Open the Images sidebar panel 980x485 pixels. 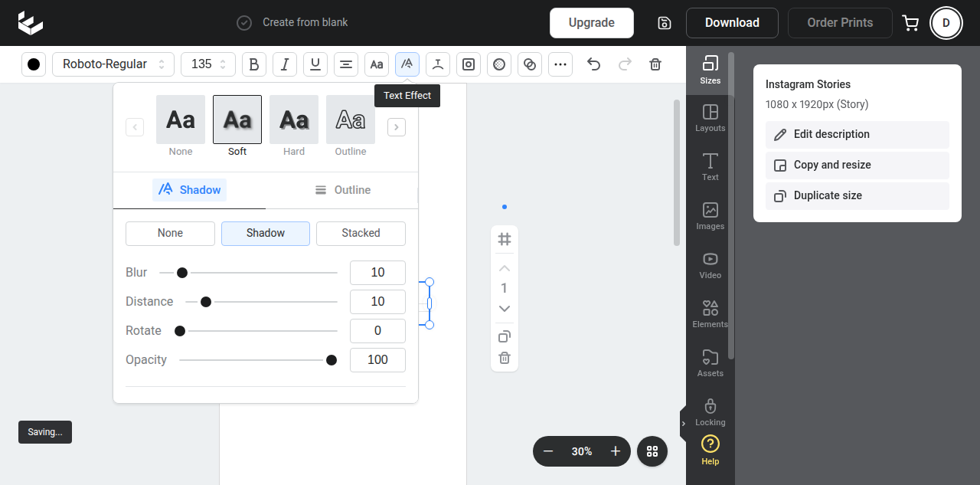(x=710, y=216)
